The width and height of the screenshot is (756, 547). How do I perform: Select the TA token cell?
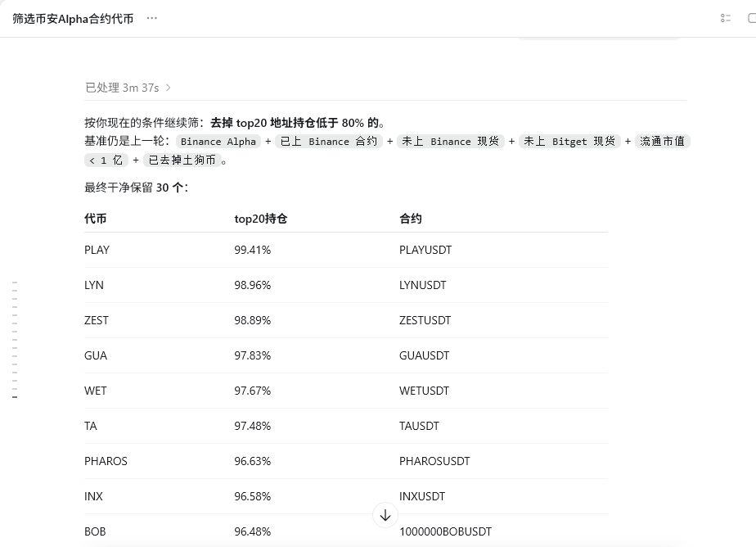(x=91, y=426)
